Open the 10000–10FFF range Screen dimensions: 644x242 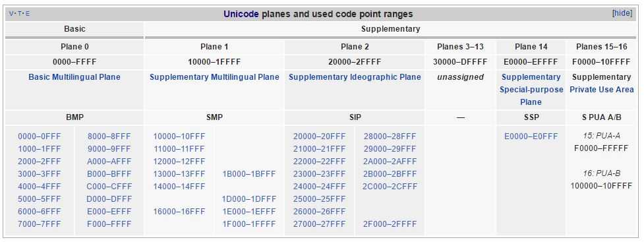(x=179, y=136)
